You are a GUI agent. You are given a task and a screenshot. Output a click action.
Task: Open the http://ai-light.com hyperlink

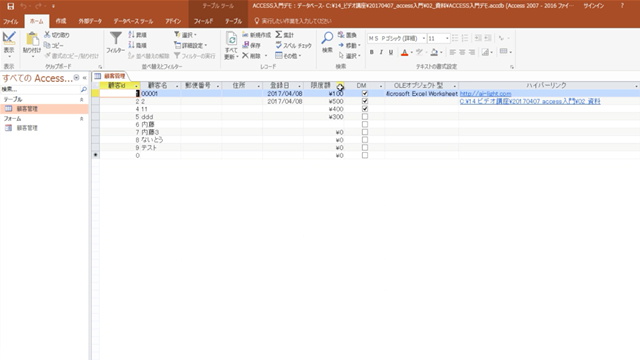[485, 93]
